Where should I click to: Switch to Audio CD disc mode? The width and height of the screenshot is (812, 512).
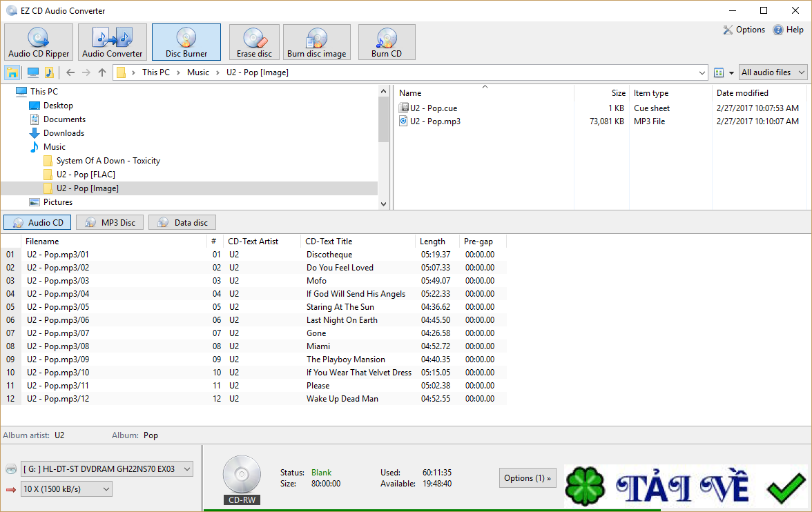(37, 222)
